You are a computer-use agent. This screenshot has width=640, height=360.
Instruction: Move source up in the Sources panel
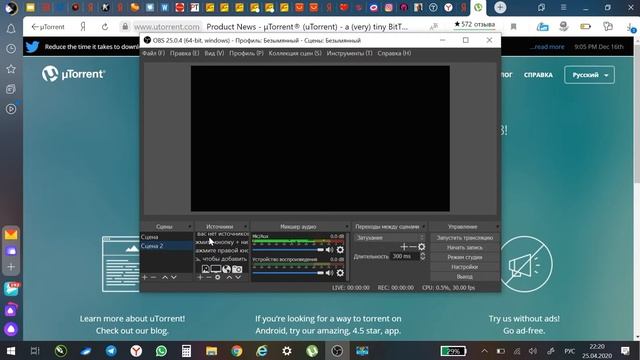(229, 278)
